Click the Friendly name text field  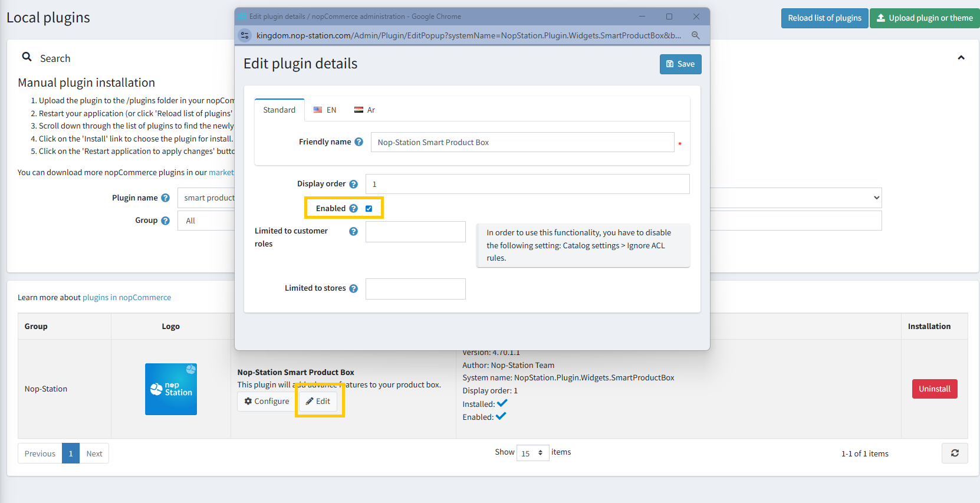pyautogui.click(x=522, y=142)
